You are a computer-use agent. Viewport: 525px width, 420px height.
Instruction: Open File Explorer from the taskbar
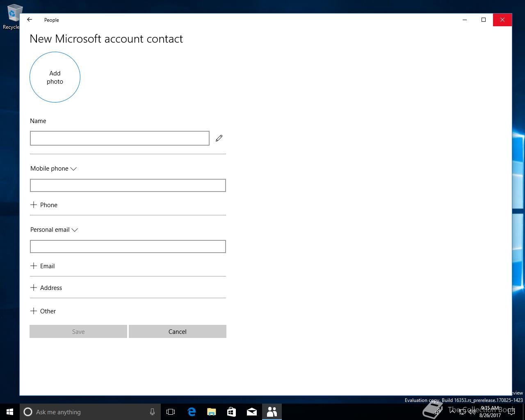tap(211, 412)
